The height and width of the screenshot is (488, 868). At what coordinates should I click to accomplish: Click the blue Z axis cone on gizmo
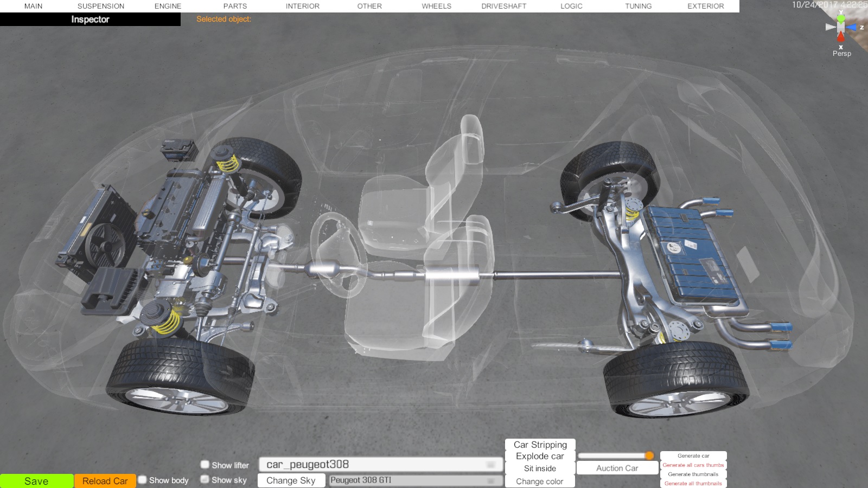pyautogui.click(x=852, y=27)
